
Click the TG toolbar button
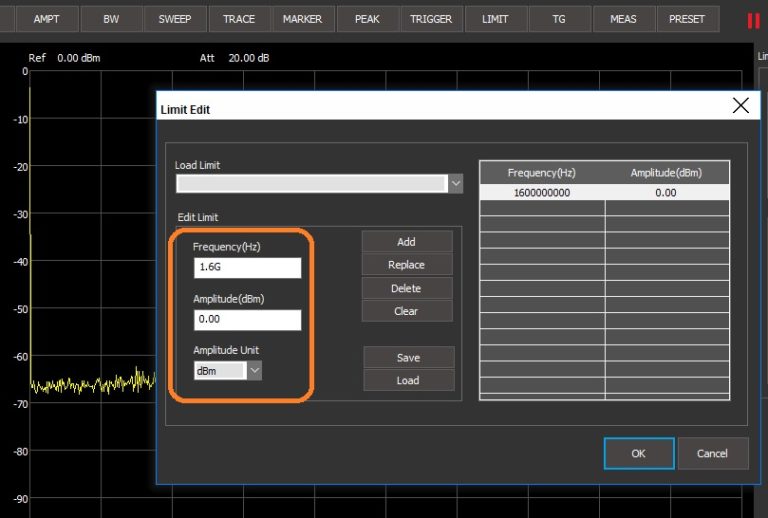tap(559, 19)
